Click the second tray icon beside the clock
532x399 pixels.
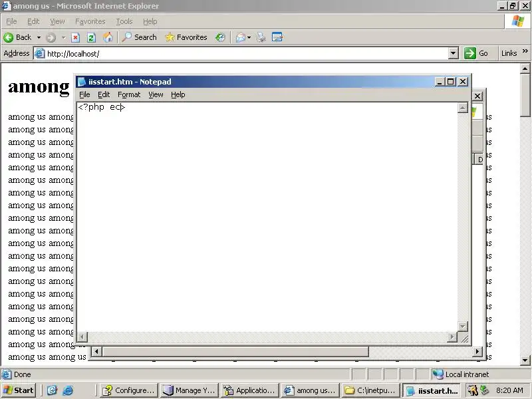[485, 390]
